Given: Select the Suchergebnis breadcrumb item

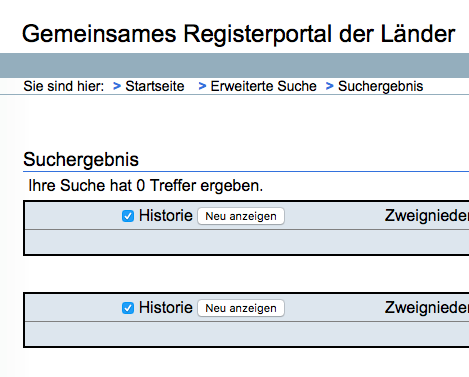Looking at the screenshot, I should tap(380, 86).
